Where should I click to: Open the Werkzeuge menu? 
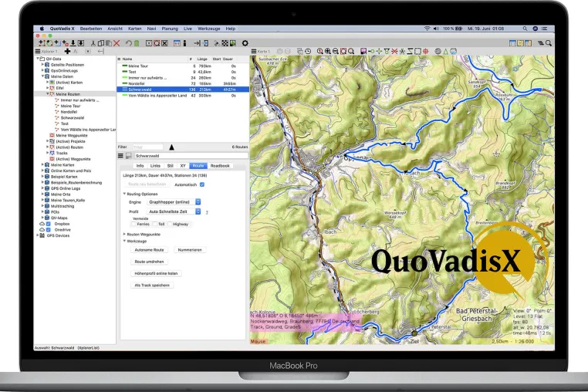click(209, 29)
